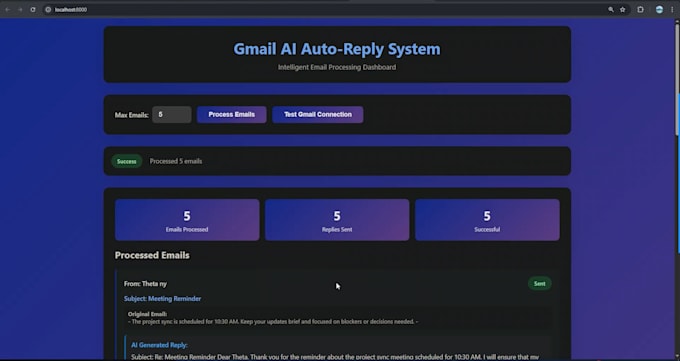Reload the page with the refresh icon
The width and height of the screenshot is (680, 361).
[x=33, y=10]
